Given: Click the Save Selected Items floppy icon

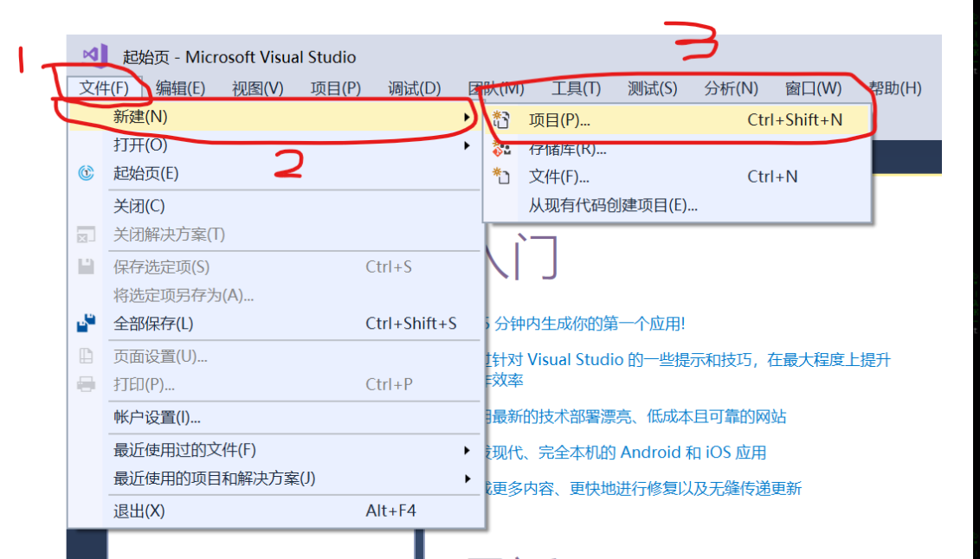Looking at the screenshot, I should (x=85, y=267).
